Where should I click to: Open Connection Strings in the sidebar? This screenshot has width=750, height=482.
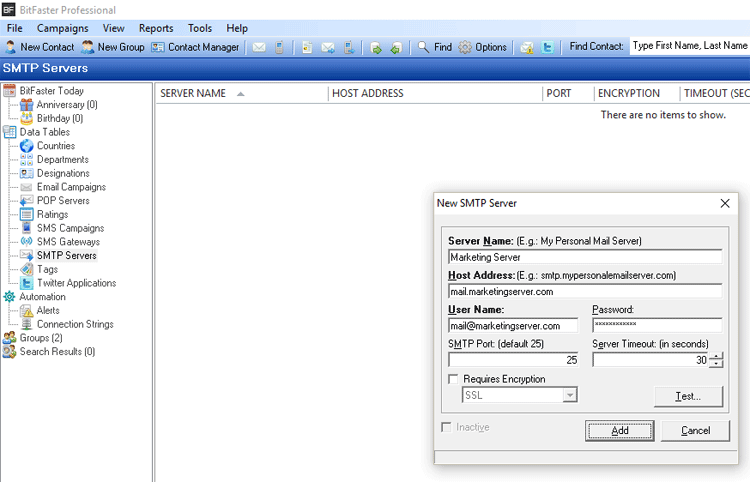(x=75, y=324)
